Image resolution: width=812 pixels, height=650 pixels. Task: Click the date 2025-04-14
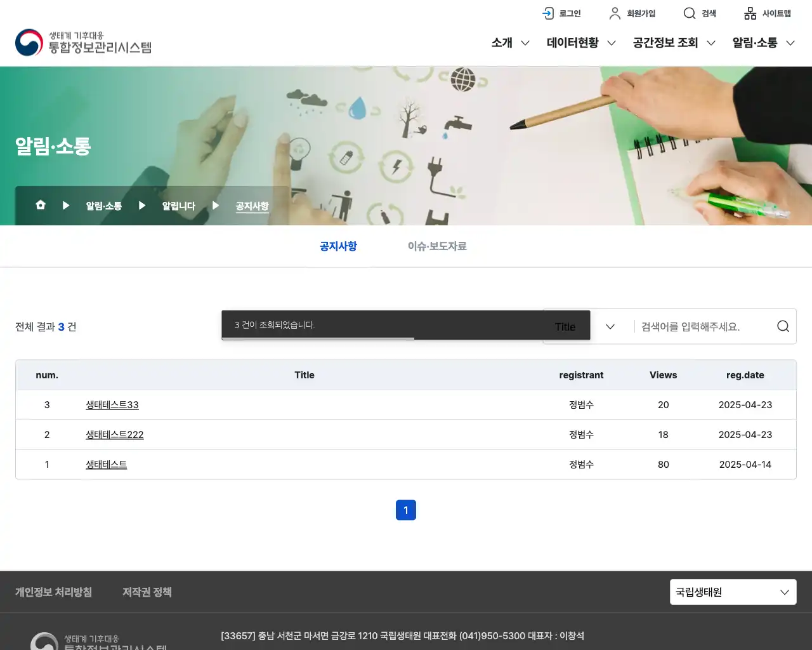(x=745, y=465)
